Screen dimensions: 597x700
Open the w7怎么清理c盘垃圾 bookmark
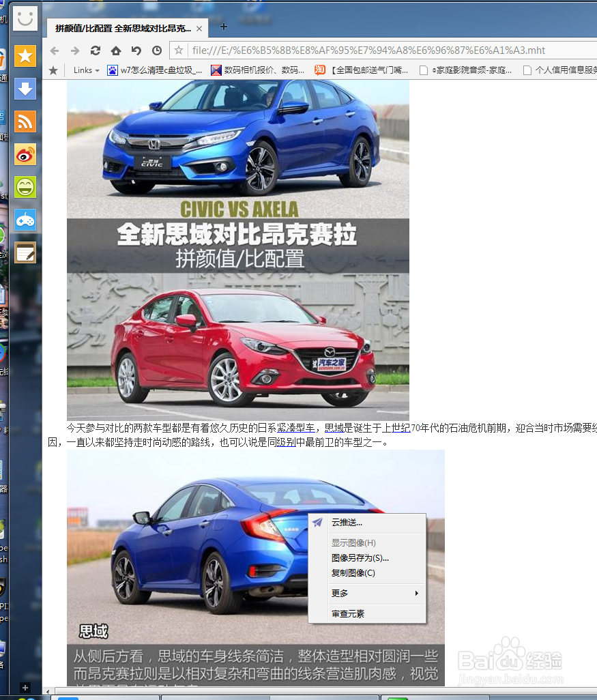pos(155,70)
